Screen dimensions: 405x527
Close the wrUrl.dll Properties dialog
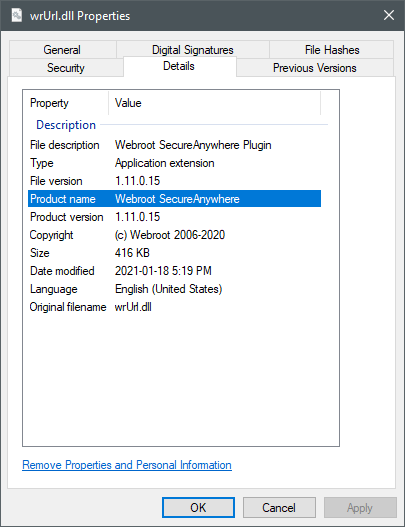pyautogui.click(x=389, y=15)
